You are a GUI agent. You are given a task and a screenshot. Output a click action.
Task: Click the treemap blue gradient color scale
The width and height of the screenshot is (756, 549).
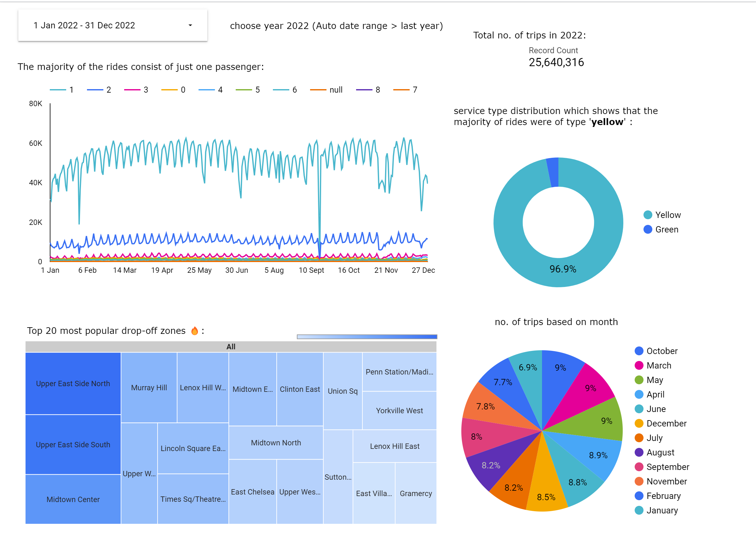367,337
